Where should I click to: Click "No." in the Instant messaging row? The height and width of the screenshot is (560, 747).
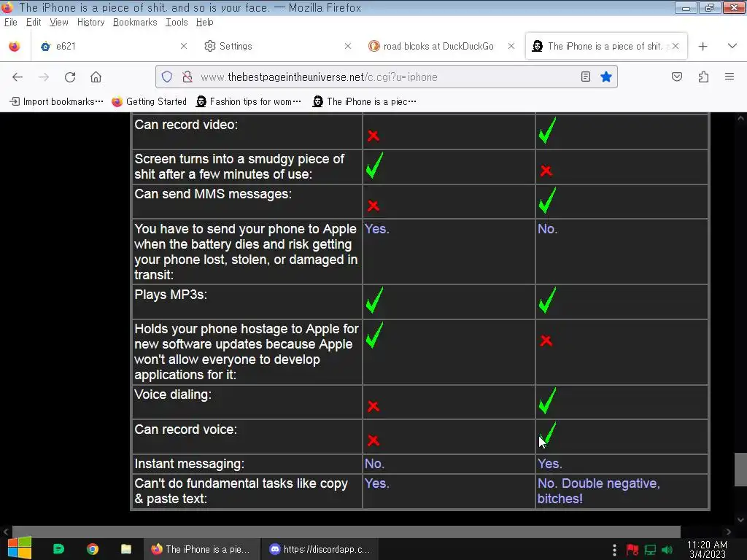point(374,464)
